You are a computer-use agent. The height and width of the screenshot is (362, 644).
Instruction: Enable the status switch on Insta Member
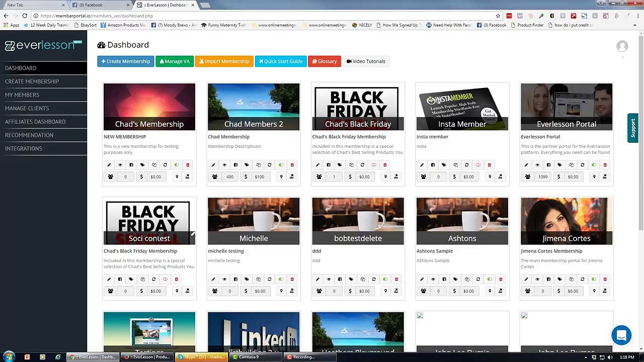tap(478, 165)
